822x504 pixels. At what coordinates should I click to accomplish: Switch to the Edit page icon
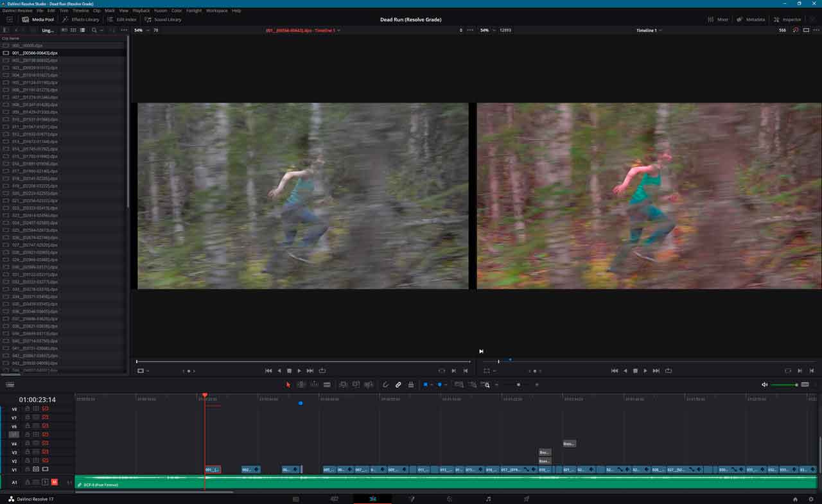(372, 499)
